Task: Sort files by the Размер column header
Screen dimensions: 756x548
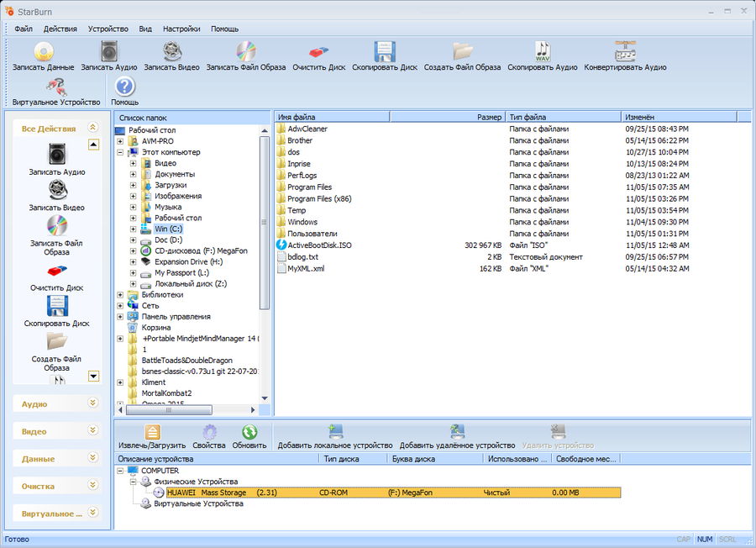Action: click(488, 117)
